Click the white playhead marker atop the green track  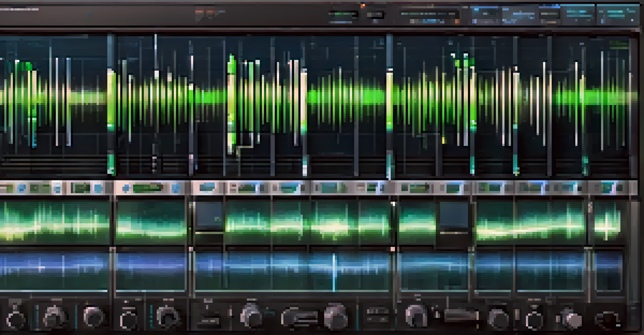tap(393, 204)
